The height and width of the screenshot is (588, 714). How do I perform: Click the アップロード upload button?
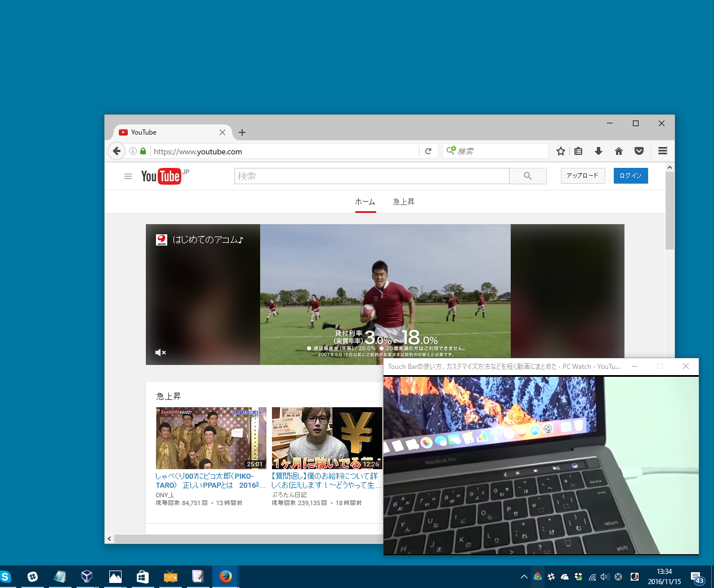[582, 176]
